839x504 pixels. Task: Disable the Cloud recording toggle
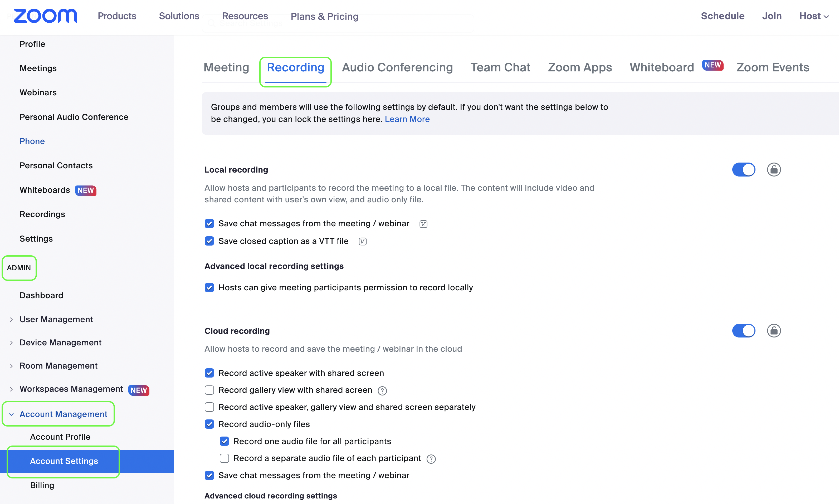tap(744, 330)
